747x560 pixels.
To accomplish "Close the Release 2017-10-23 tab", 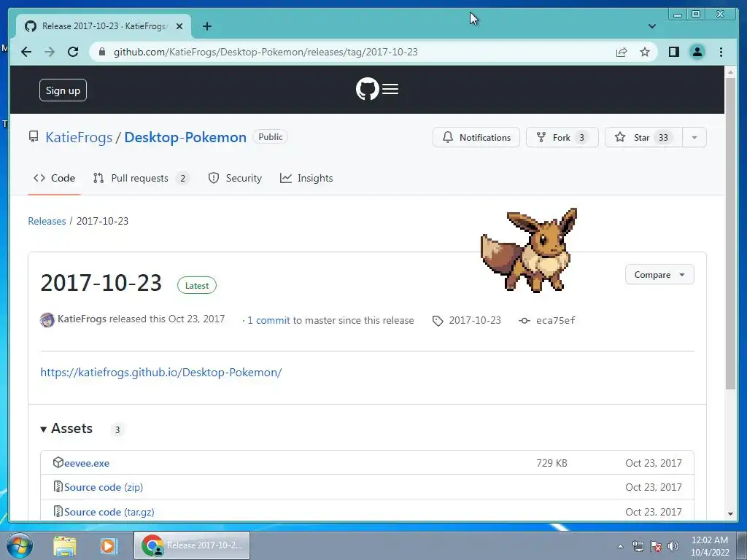I will [x=179, y=26].
